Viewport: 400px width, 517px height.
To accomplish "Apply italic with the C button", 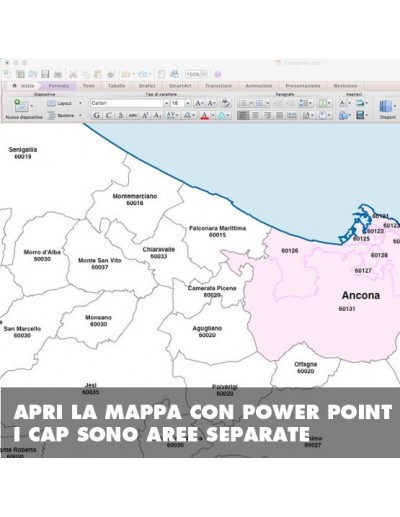I will 108,115.
